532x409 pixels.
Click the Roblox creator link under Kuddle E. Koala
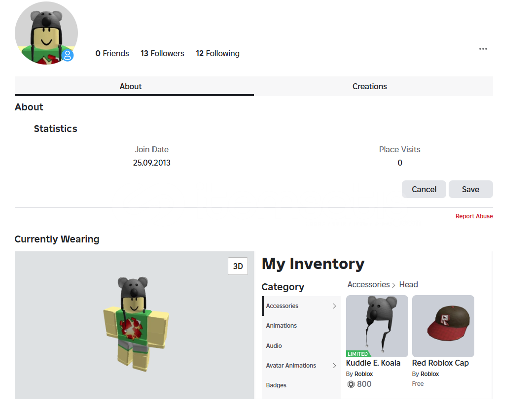point(363,374)
